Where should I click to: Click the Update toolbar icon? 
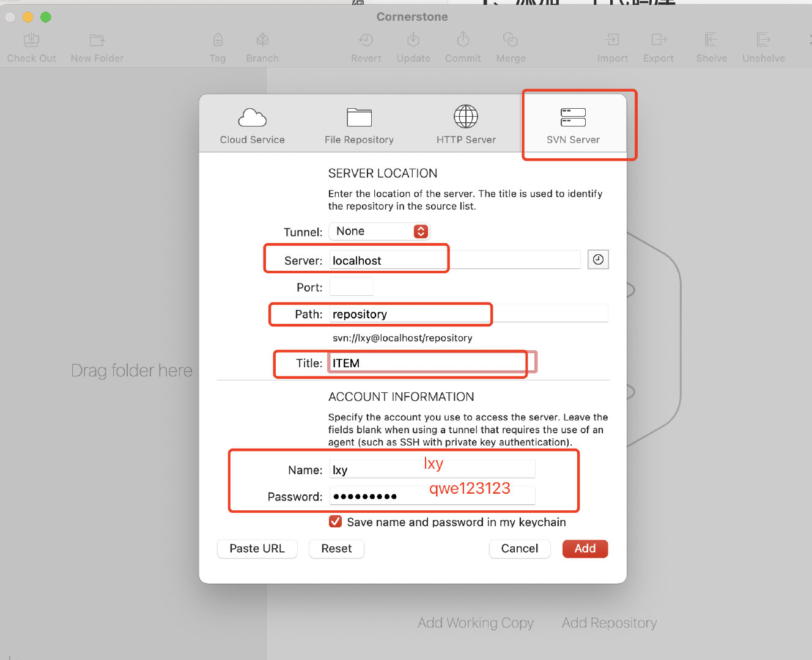click(x=413, y=40)
